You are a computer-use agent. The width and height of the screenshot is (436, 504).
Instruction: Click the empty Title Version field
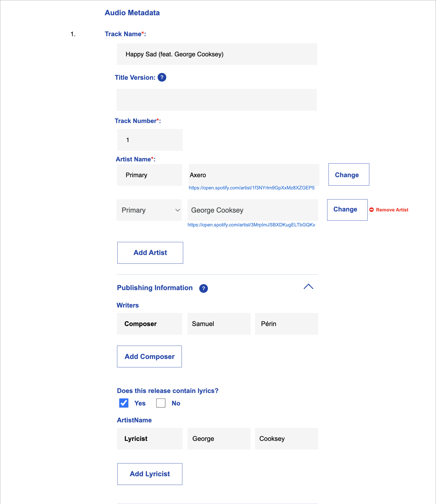pyautogui.click(x=216, y=100)
